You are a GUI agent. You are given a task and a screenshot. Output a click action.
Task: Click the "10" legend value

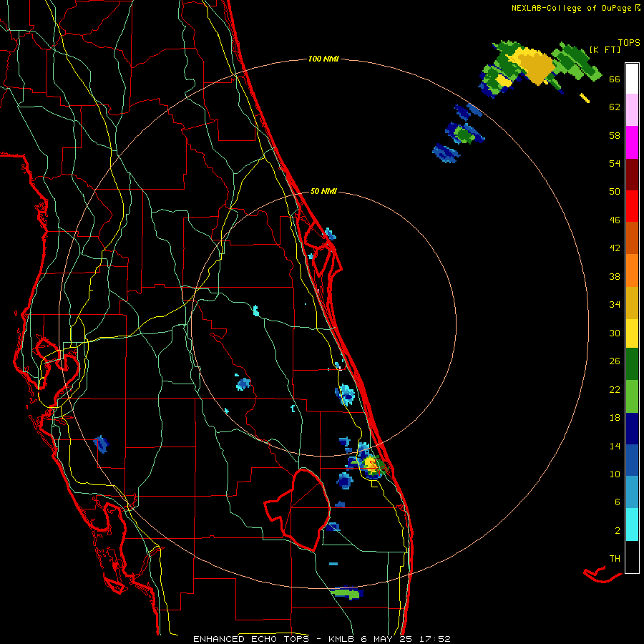(x=615, y=474)
